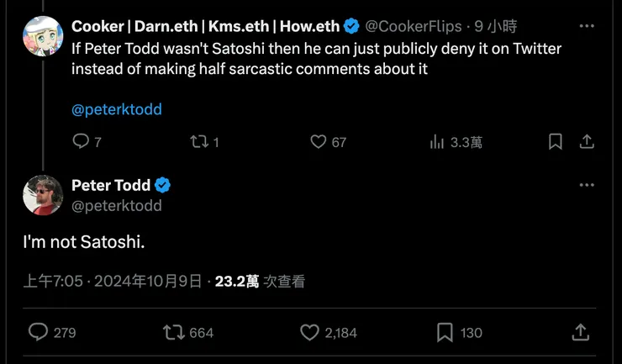Open Cooker's profile avatar
Screen dimensions: 622x364
43,36
